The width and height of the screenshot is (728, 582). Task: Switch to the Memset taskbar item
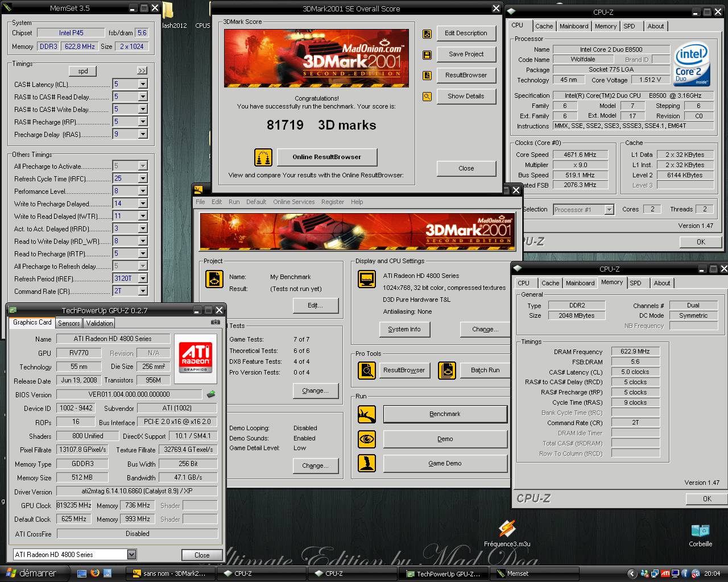535,573
